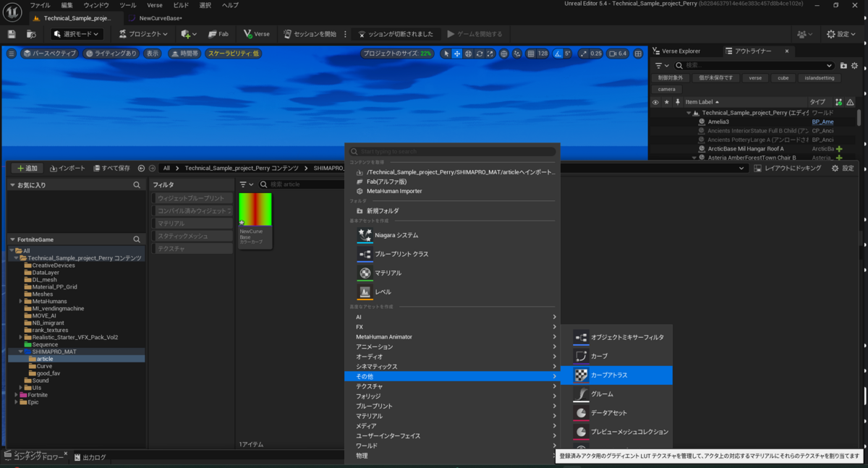The width and height of the screenshot is (868, 468).
Task: Open the 選択モード dropdown
Action: point(77,34)
